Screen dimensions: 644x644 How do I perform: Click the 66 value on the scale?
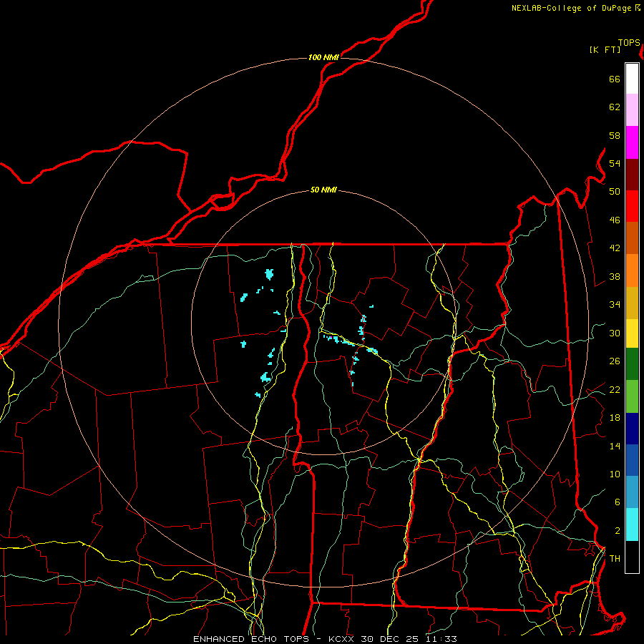615,79
